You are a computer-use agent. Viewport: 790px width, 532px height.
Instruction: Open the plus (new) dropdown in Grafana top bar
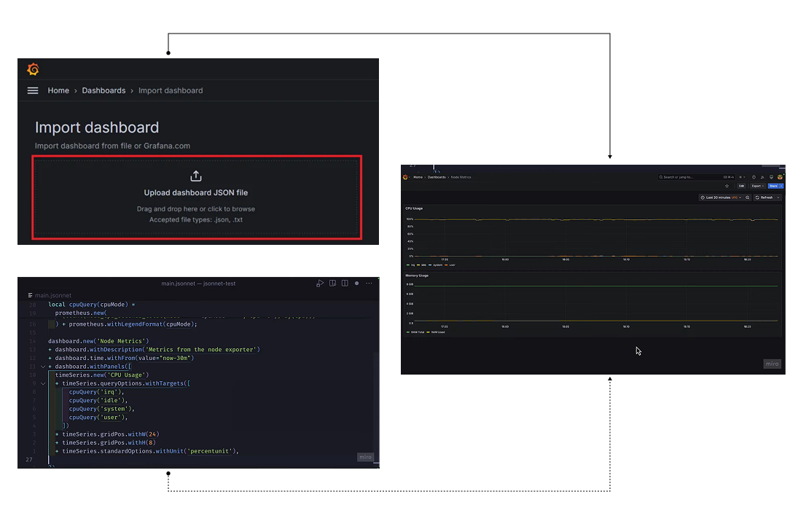click(742, 177)
